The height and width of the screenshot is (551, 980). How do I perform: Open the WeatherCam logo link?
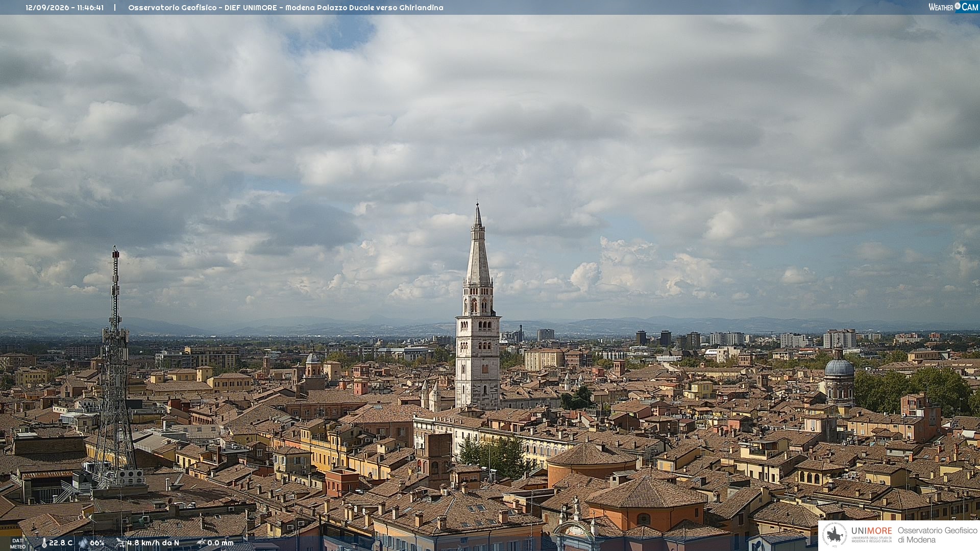pos(953,7)
